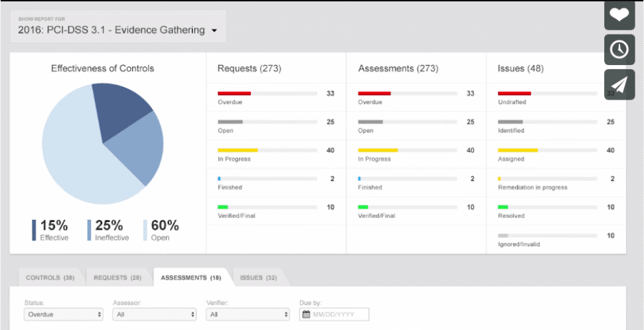Screen dimensions: 644x330
Task: Open the Status Overdue dropdown
Action: [63, 314]
